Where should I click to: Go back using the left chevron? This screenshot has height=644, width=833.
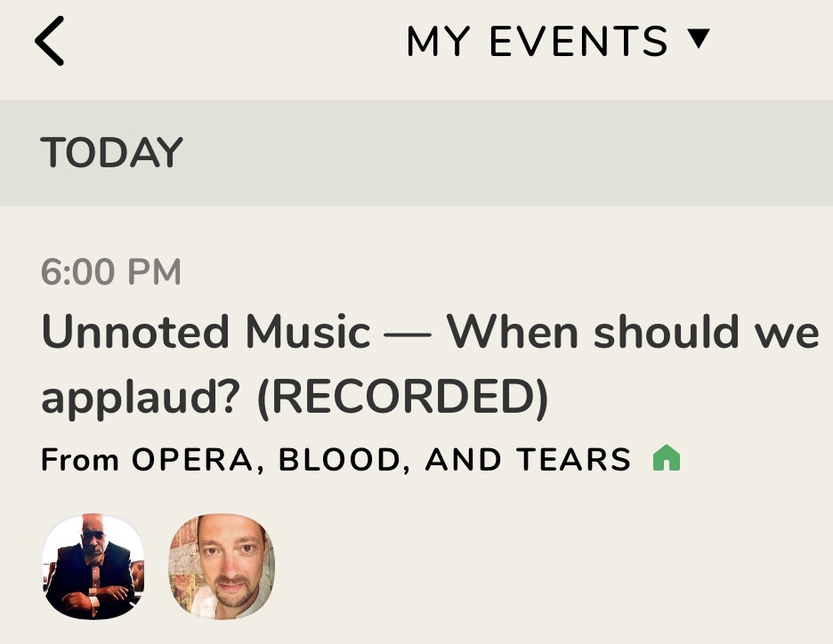point(50,42)
